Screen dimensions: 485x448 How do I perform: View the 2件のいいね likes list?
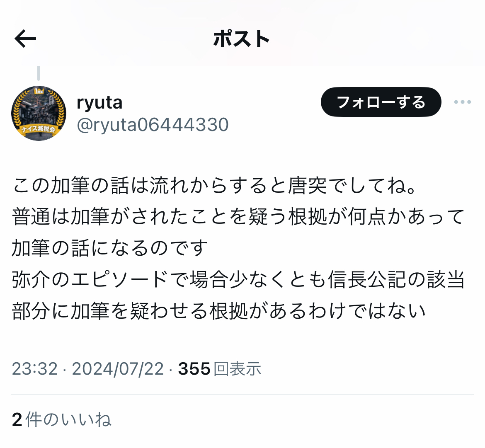[x=61, y=419]
